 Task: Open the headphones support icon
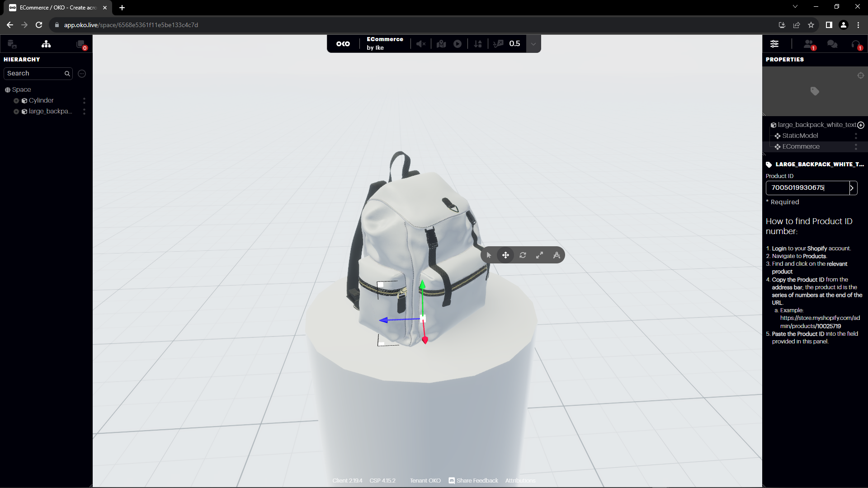pos(856,44)
